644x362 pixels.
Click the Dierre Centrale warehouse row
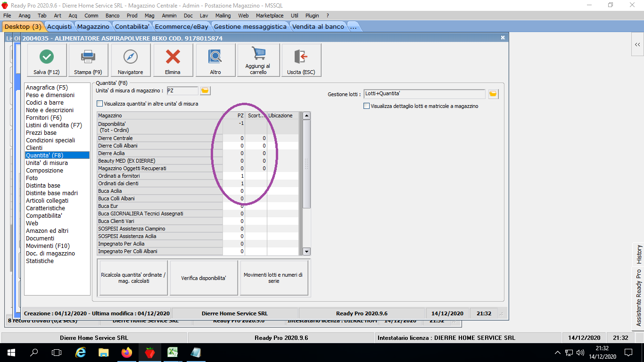(198, 139)
